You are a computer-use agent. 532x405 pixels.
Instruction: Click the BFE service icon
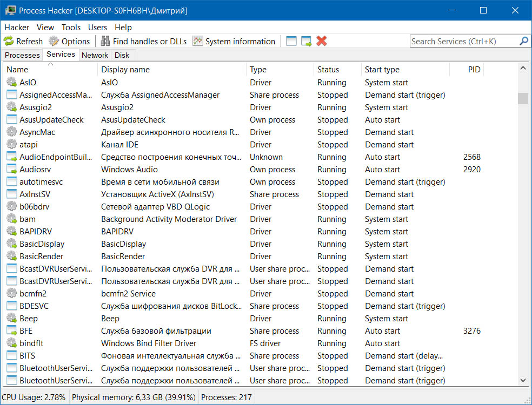(x=11, y=331)
